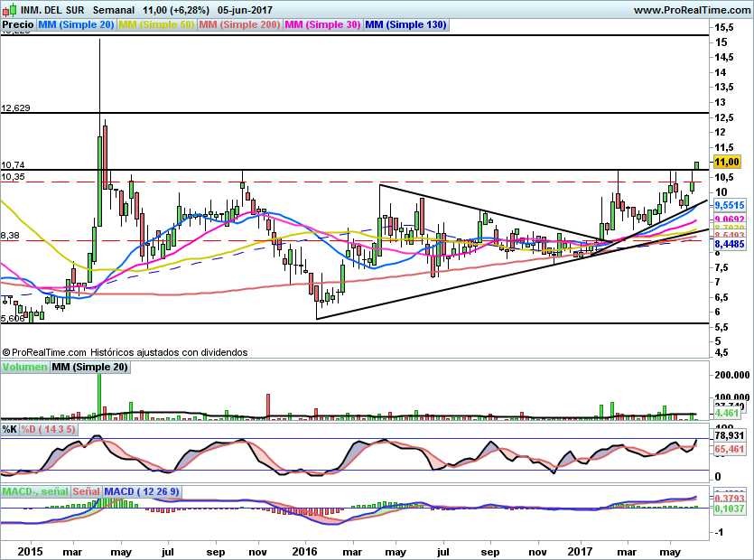Click the MACD-, señal histogram label

point(35,490)
